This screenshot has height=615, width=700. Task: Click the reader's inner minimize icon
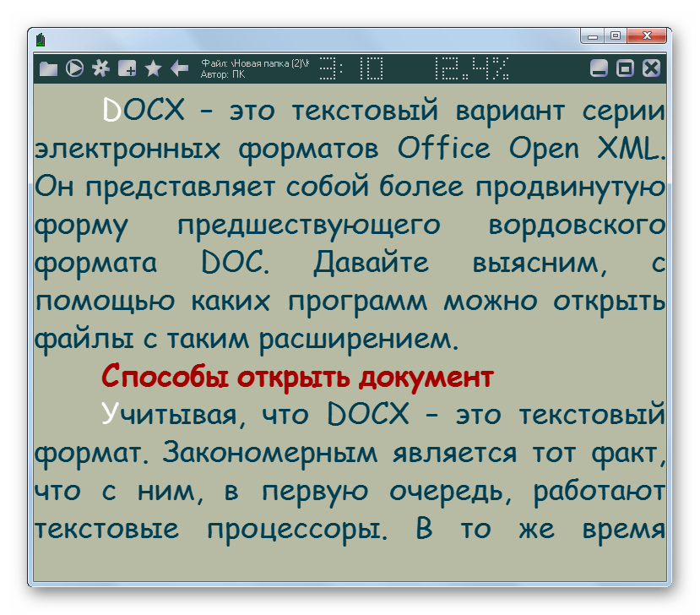[599, 69]
